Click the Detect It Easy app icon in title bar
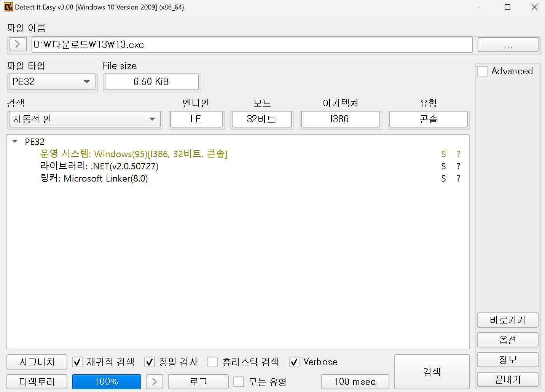This screenshot has width=545, height=392. pos(8,7)
